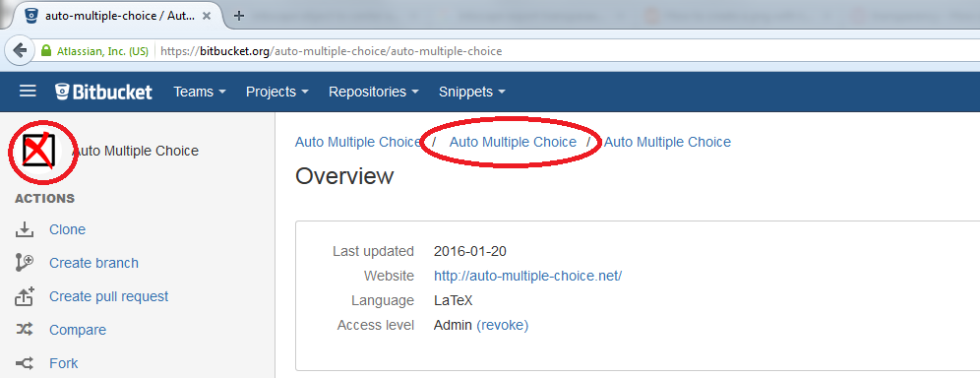Click the green padlock security icon
Image resolution: width=980 pixels, height=378 pixels.
[x=45, y=51]
